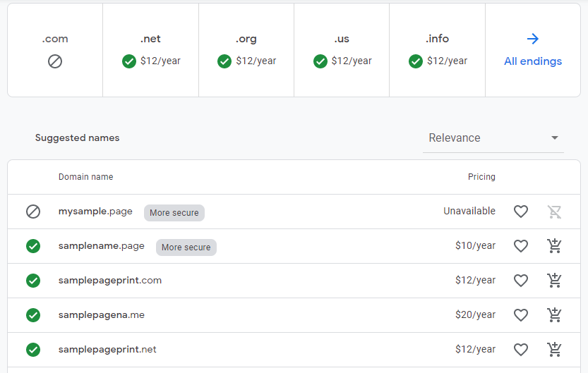Click the samplepagena.me domain name
Viewport: 588px width, 373px height.
(101, 315)
